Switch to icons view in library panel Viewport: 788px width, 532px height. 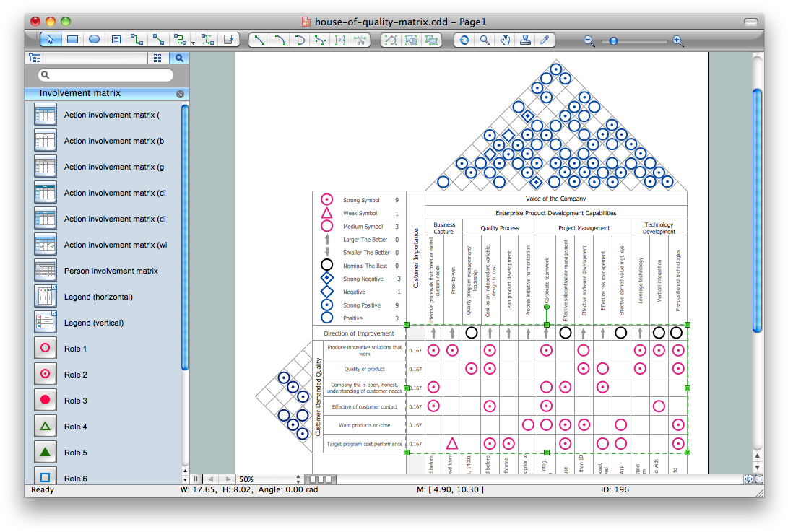[157, 57]
